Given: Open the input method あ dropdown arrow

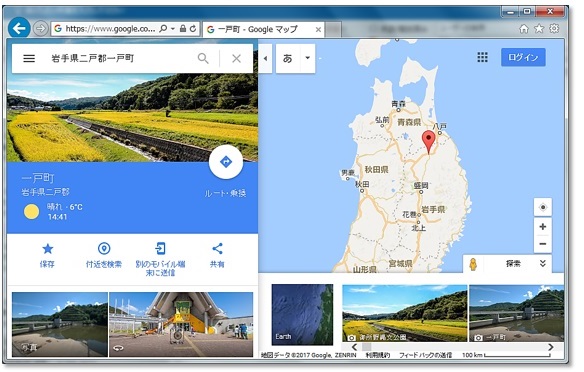Looking at the screenshot, I should (x=308, y=58).
